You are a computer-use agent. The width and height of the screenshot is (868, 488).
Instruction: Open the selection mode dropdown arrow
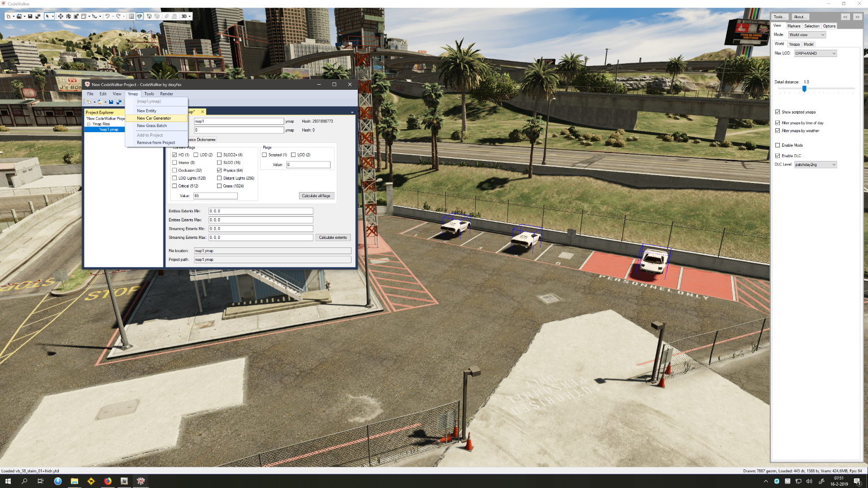coord(53,16)
